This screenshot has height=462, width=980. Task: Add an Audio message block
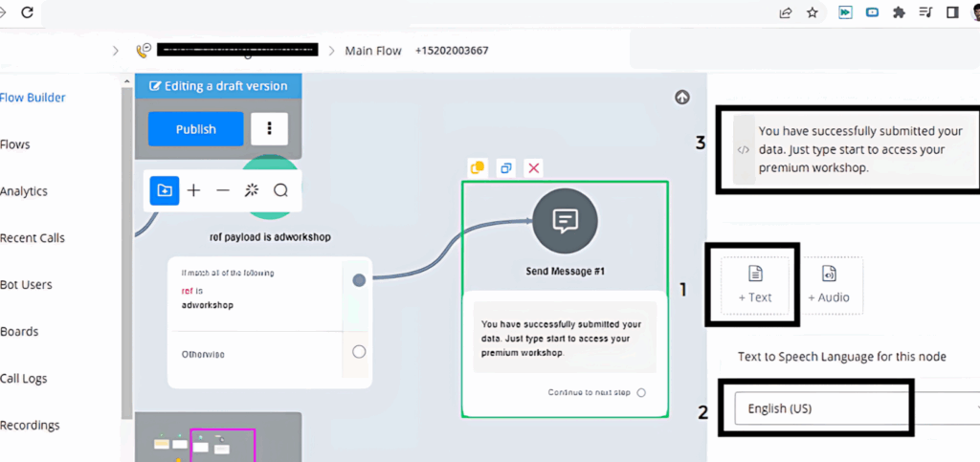coord(828,284)
